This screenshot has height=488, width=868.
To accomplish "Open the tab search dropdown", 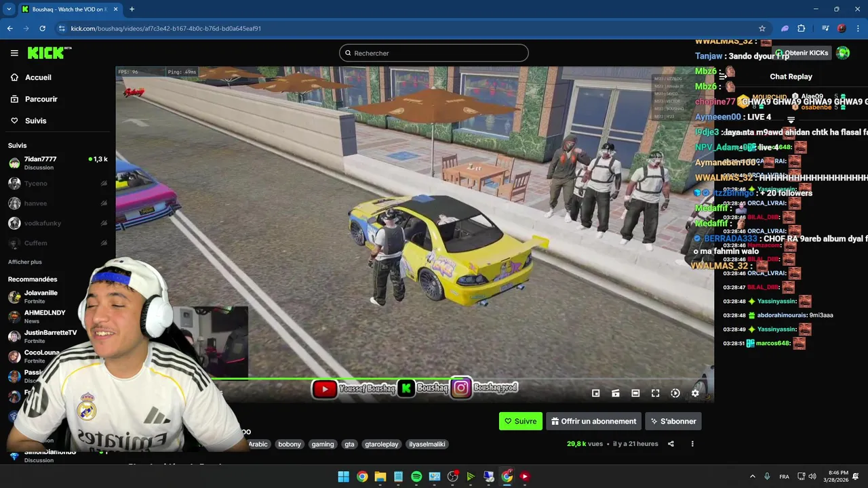I will (9, 9).
